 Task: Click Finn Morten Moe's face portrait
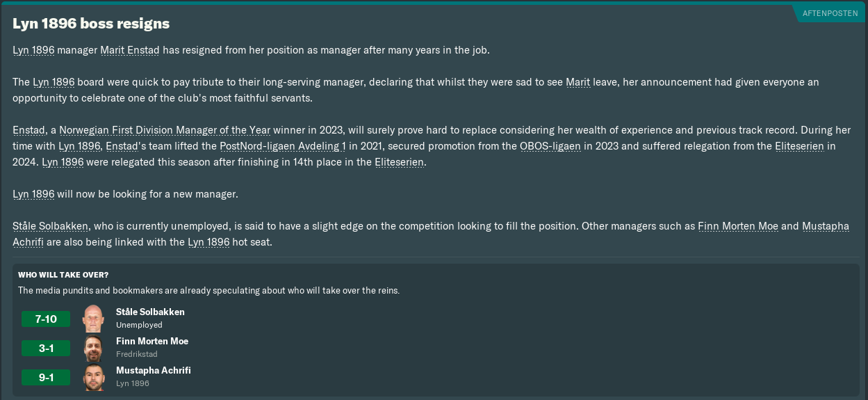(93, 348)
